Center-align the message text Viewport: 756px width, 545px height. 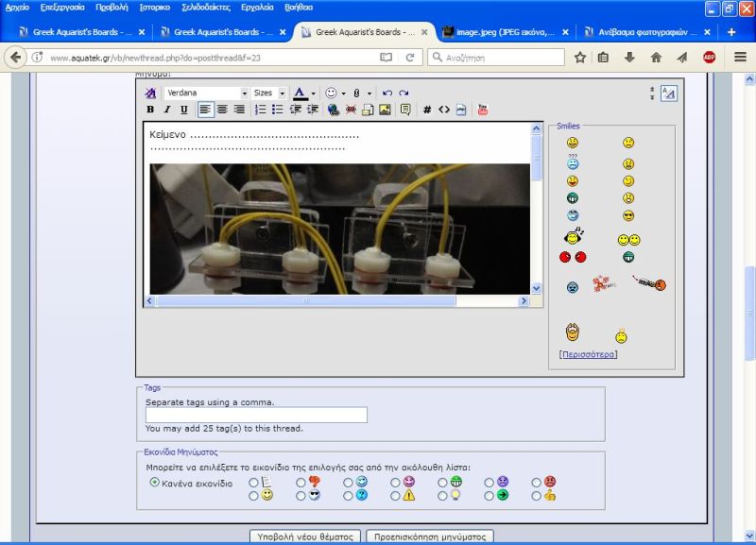pos(222,110)
